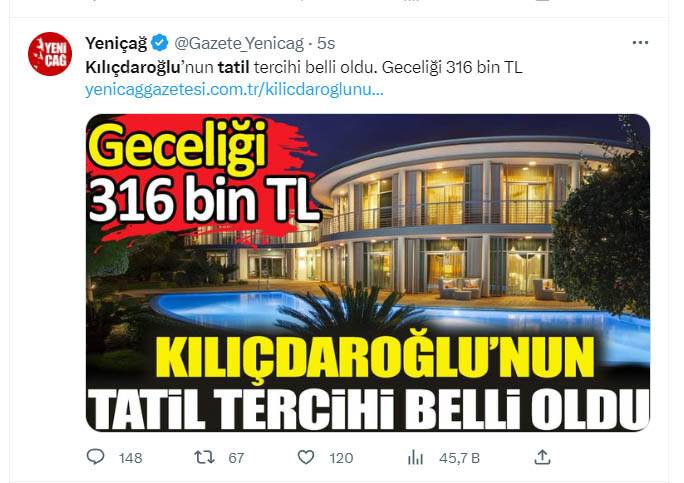Click the bold tatil word in tweet text
Image resolution: width=684 pixels, height=483 pixels.
(233, 67)
